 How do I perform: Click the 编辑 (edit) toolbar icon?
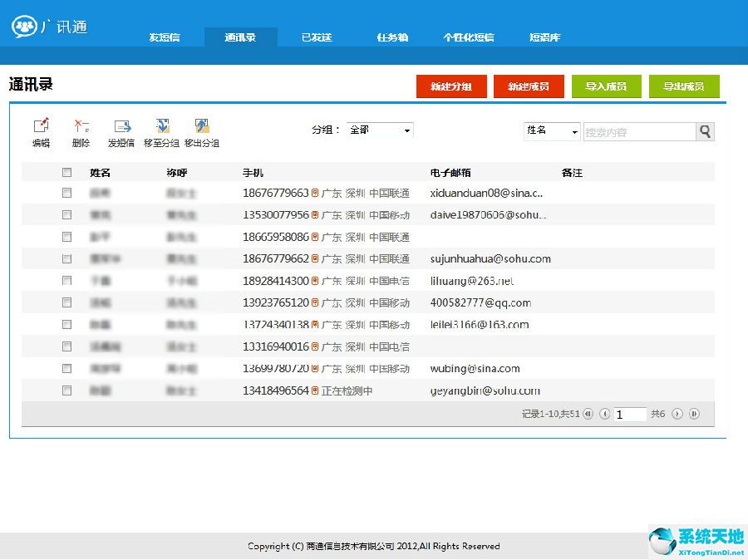point(41,127)
